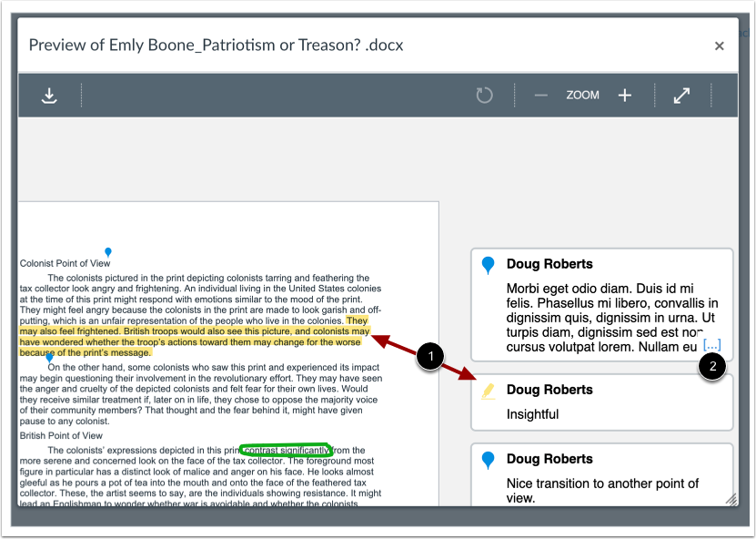Select the blue pin on the Nice transition comment
756x539 pixels.
tap(488, 460)
